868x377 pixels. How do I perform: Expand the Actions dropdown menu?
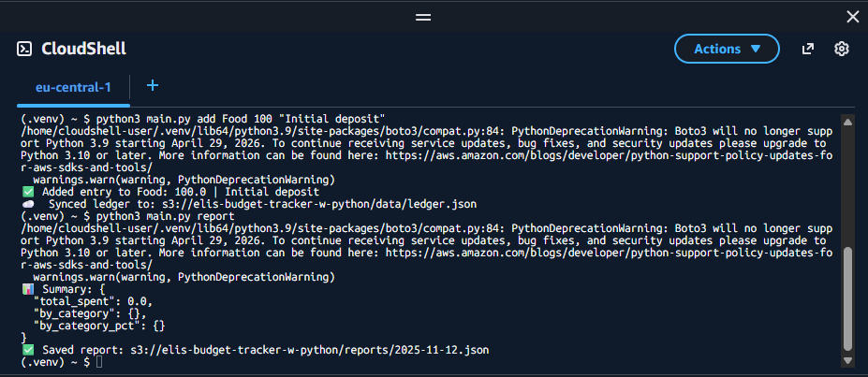728,49
